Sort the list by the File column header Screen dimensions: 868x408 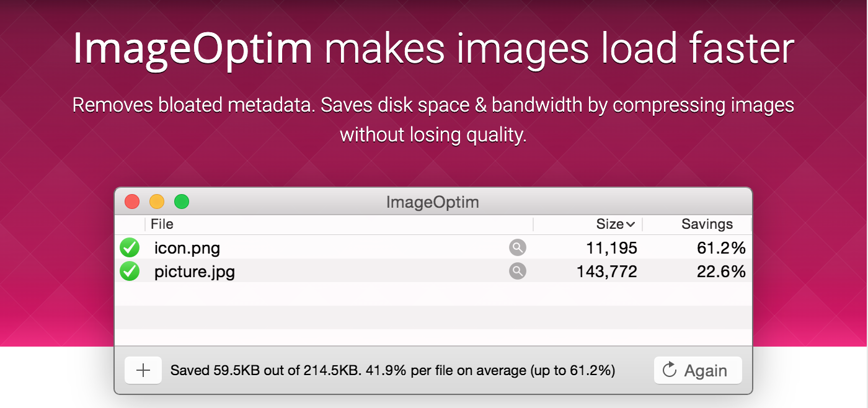click(x=162, y=224)
